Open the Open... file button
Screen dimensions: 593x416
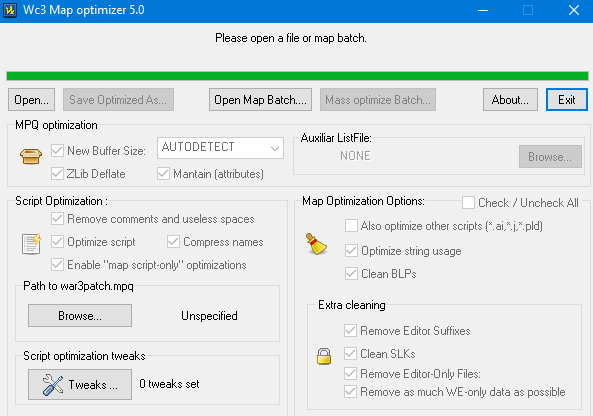click(x=31, y=100)
